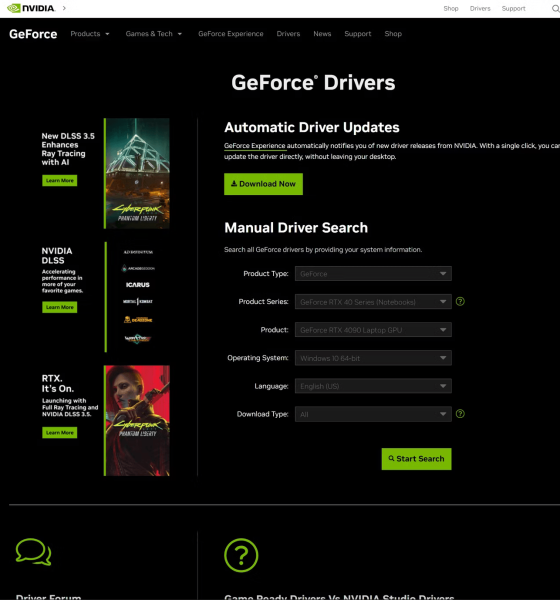Open the Product dropdown showing RTX 4090 Laptop
This screenshot has width=560, height=600.
373,330
